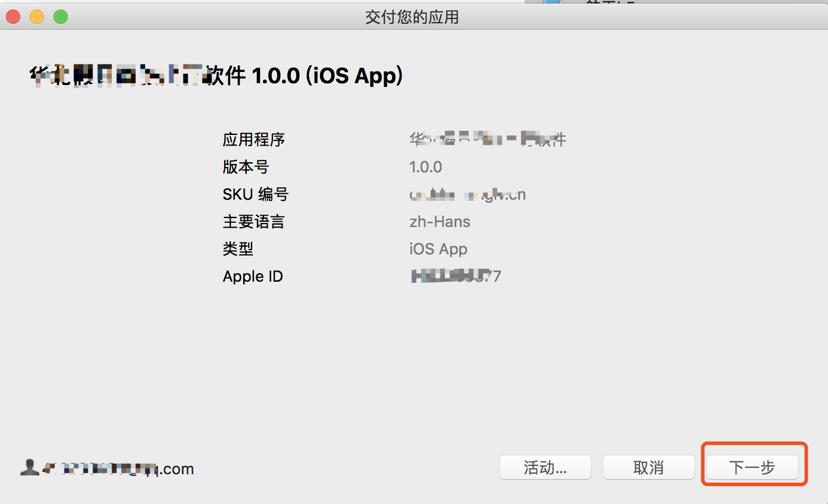Click the zh-Hans language value
Image resolution: width=828 pixels, height=504 pixels.
[440, 222]
